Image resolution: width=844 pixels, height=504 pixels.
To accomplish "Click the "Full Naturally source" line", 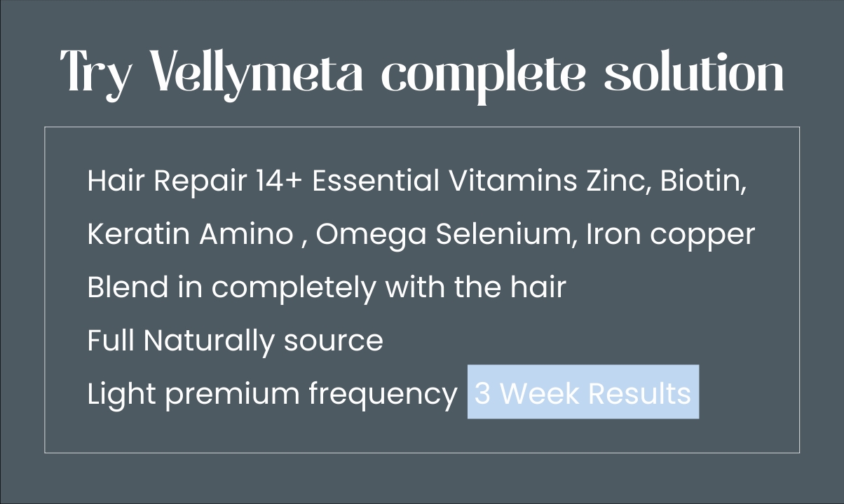I will [x=235, y=341].
